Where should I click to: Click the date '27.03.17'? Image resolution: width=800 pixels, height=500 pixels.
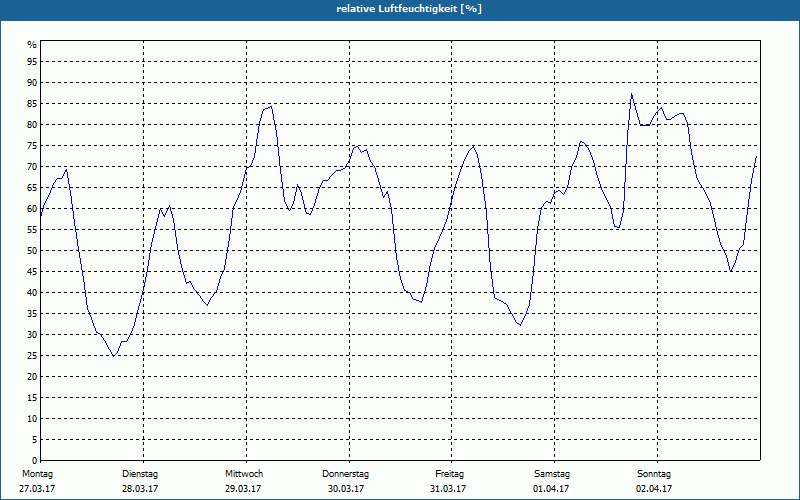(37, 489)
